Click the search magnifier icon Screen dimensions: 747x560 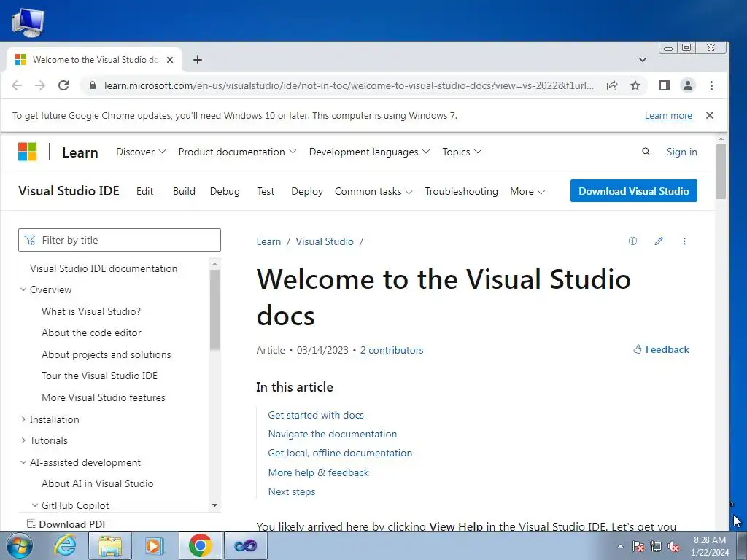pyautogui.click(x=646, y=152)
